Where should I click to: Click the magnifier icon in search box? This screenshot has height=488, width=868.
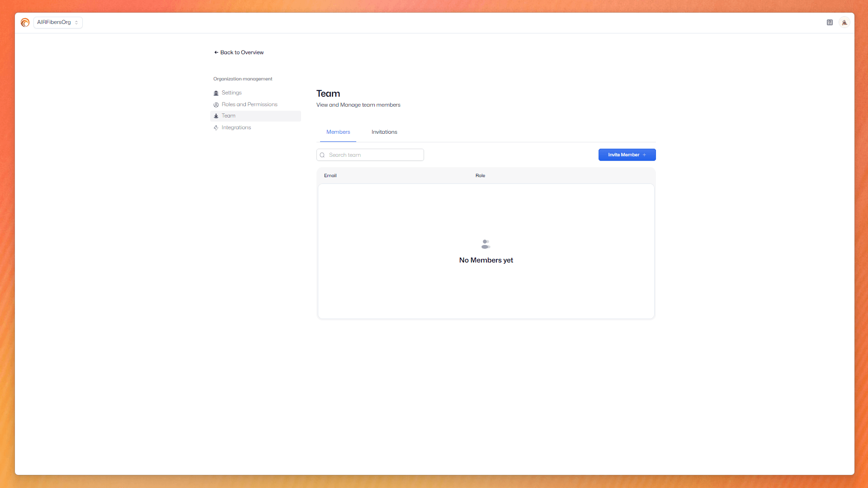point(322,155)
